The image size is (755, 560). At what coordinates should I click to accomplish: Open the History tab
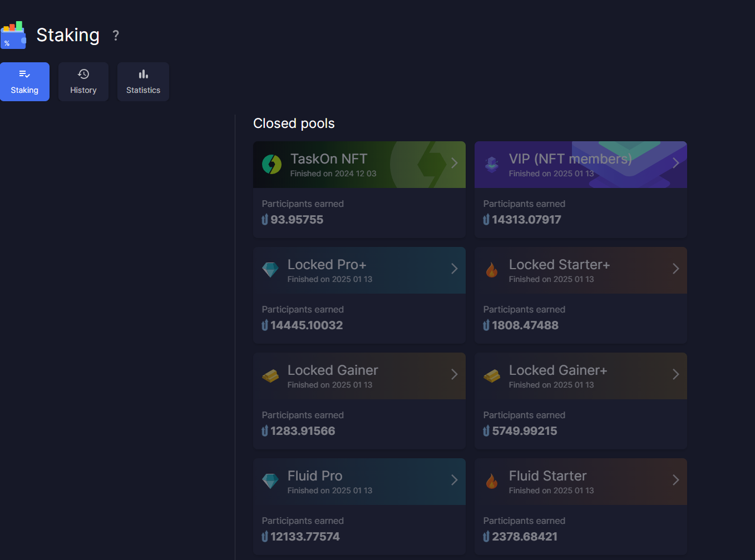click(83, 82)
